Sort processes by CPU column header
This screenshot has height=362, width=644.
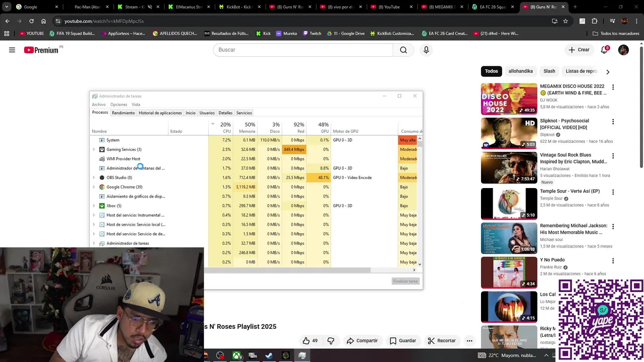pos(221,128)
